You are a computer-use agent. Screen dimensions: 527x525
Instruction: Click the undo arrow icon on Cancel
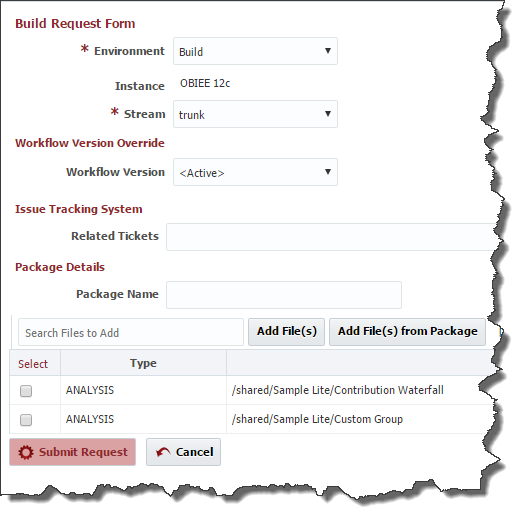(x=163, y=452)
